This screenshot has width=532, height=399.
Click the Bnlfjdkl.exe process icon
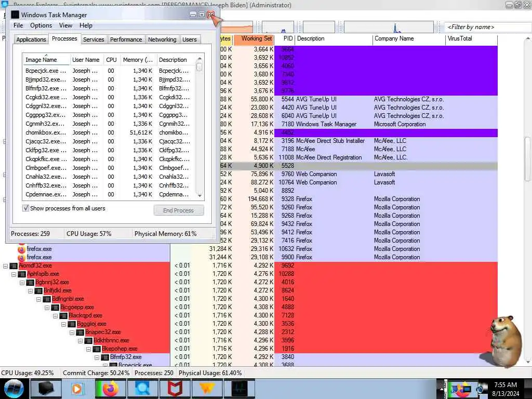click(x=38, y=290)
